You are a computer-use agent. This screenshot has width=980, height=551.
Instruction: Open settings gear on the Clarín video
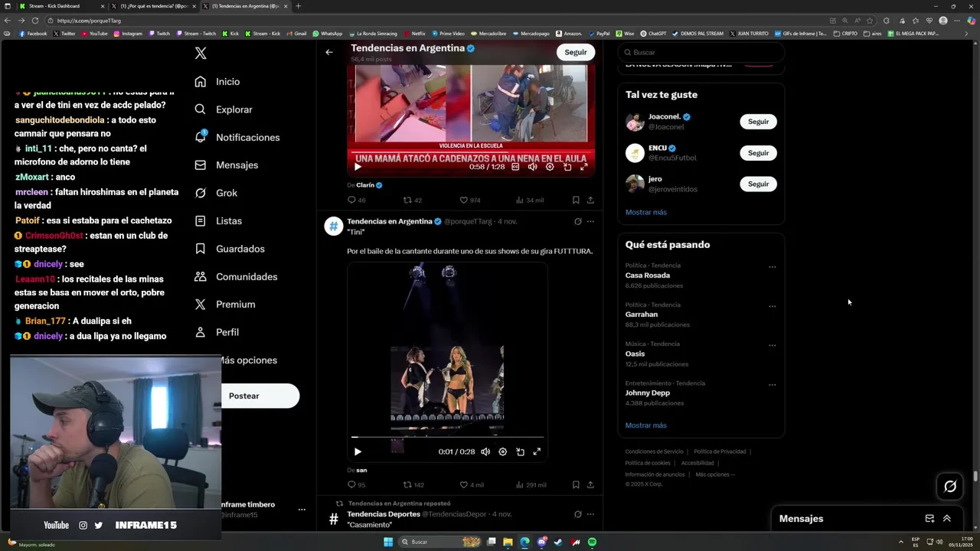pos(550,167)
